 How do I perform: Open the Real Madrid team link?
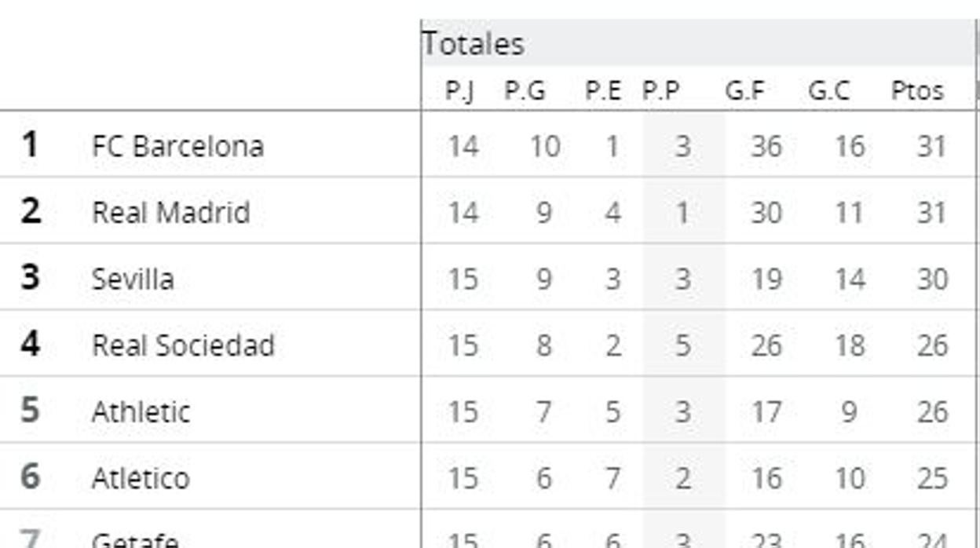[x=170, y=213]
